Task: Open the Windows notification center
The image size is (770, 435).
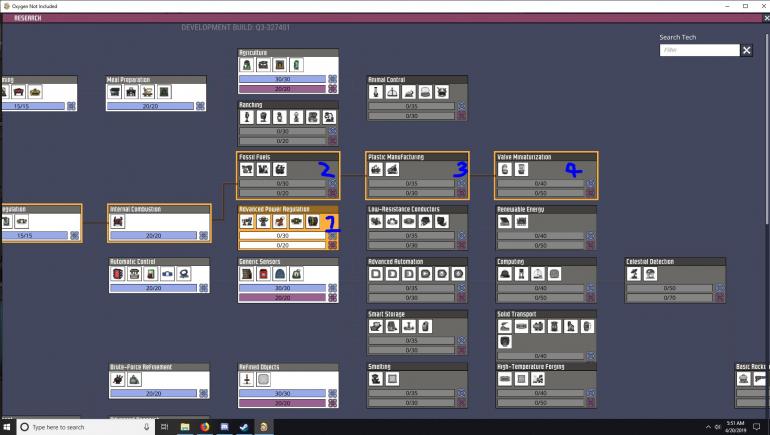Action: click(x=757, y=427)
